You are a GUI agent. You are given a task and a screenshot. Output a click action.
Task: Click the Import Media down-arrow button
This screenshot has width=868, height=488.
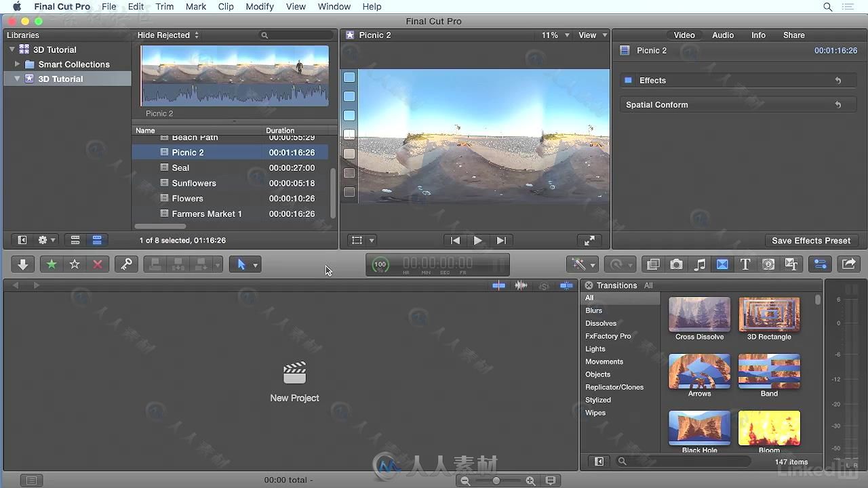(22, 264)
